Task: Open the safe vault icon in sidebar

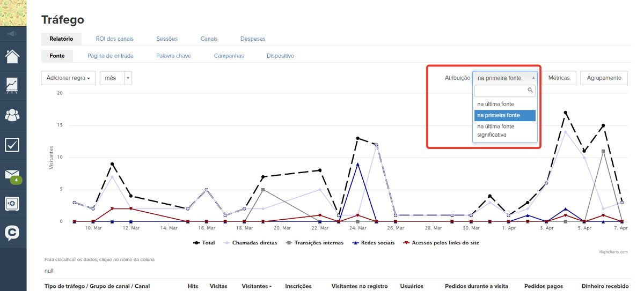Action: [x=12, y=204]
